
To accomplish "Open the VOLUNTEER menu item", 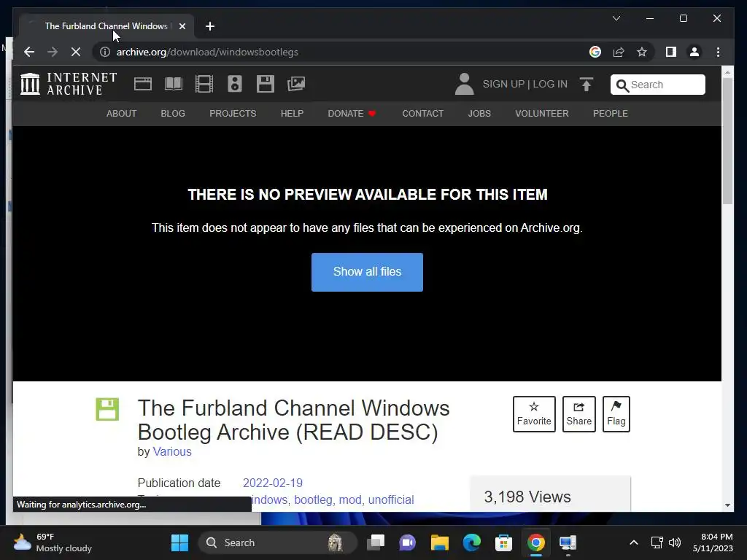I will (x=542, y=113).
